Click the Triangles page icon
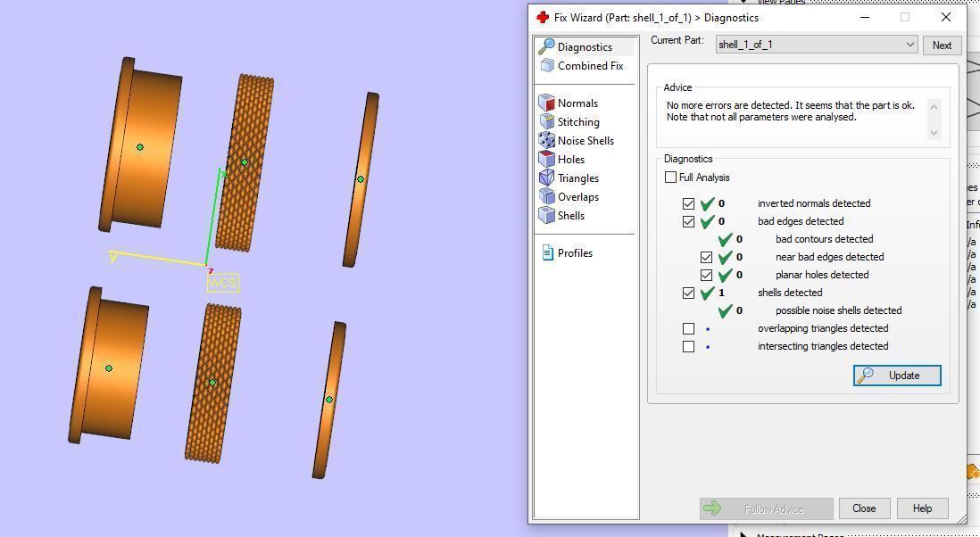 (x=547, y=178)
